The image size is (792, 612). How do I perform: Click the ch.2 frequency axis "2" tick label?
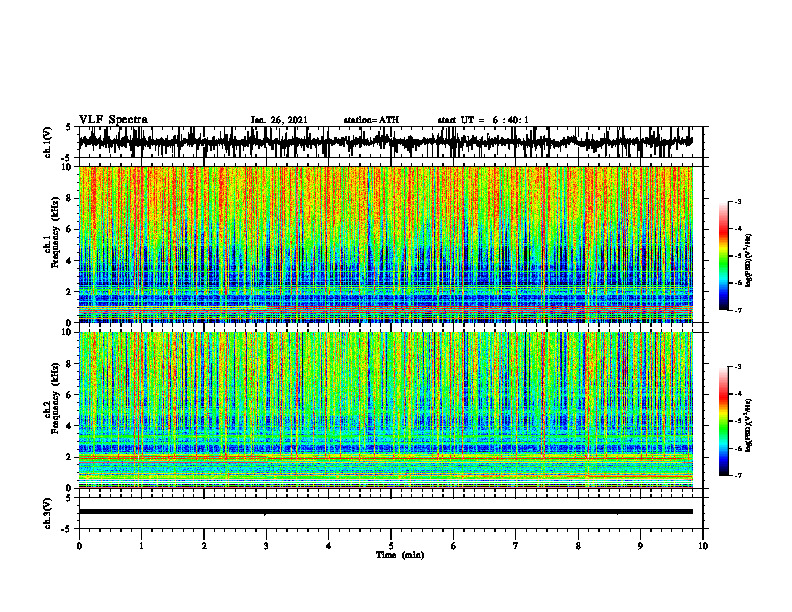pyautogui.click(x=70, y=457)
